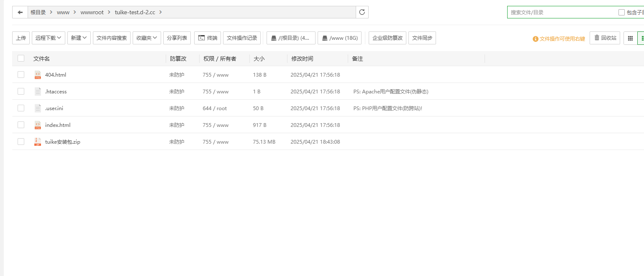This screenshot has height=276, width=644.
Task: Toggle the select-all files checkbox
Action: tap(21, 59)
